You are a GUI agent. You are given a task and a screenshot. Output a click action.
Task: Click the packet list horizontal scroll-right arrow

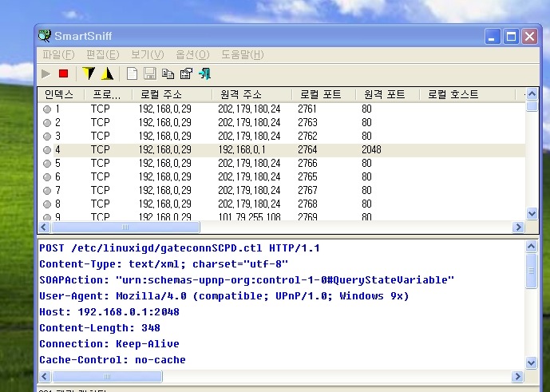coord(519,228)
